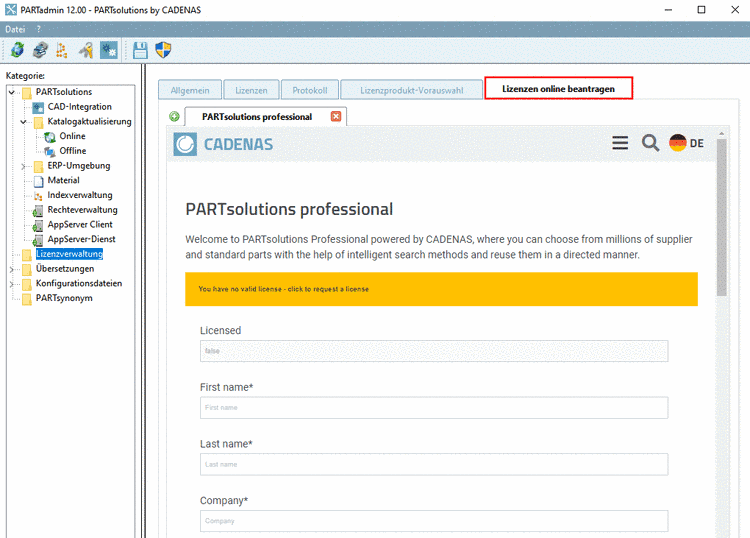
Task: Close the PARTadmin window
Action: point(735,10)
